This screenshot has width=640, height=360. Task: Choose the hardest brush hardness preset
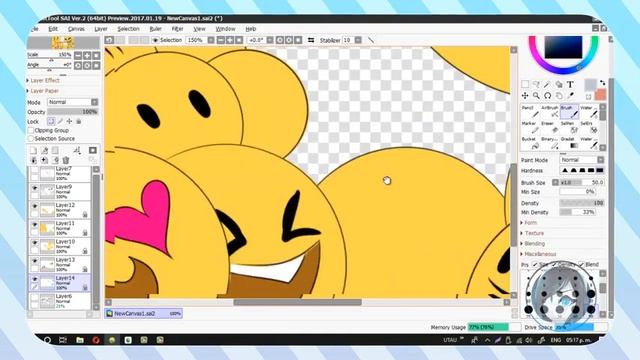tap(600, 170)
